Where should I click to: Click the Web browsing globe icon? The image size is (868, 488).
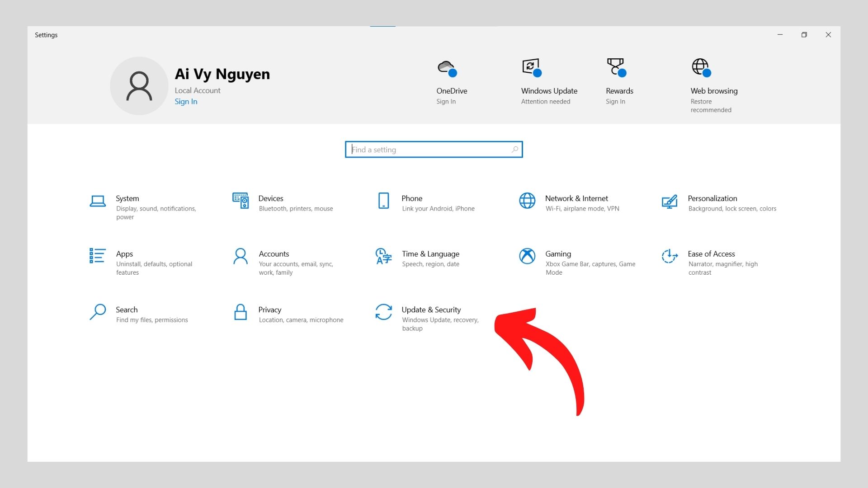click(x=701, y=68)
